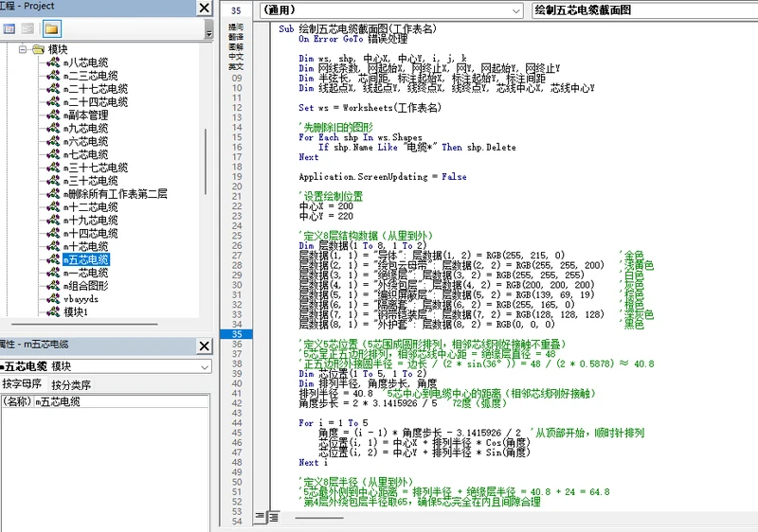Click the module icon beside m删除所有工作表第二层

pos(53,194)
